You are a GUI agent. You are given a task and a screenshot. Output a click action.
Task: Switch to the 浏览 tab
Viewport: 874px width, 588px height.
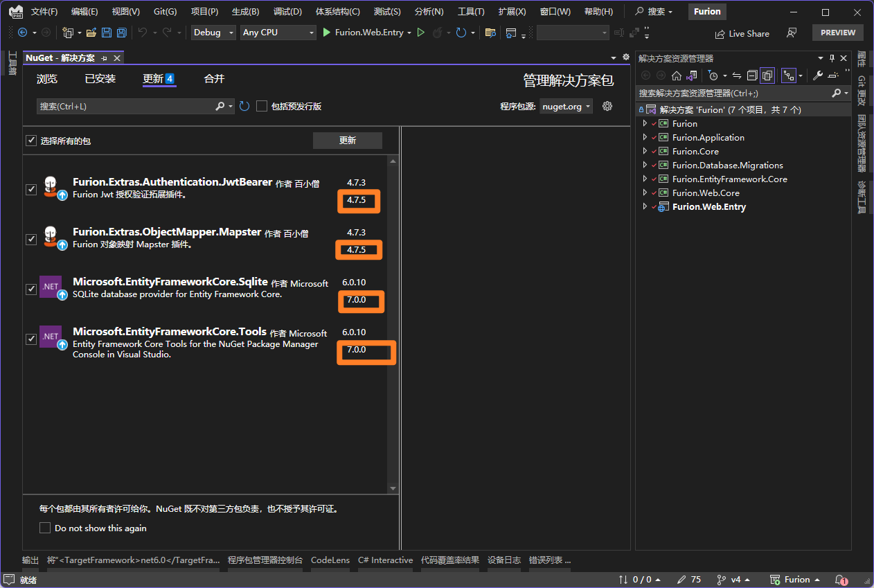[x=47, y=79]
